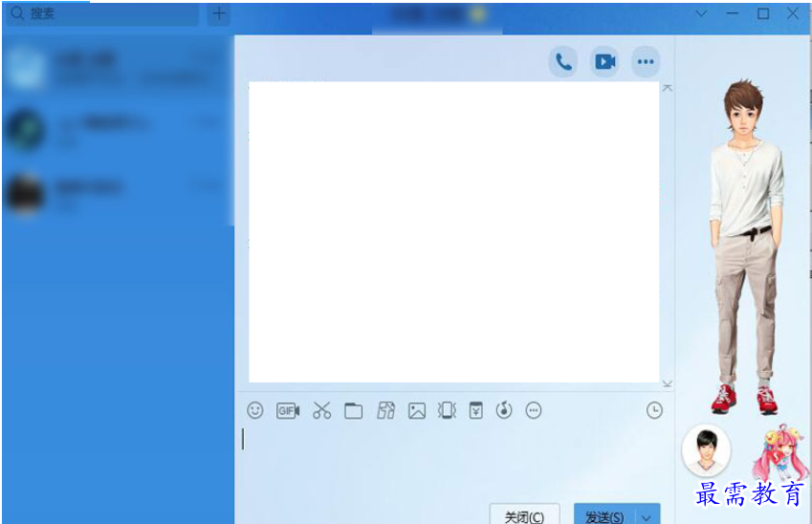Collapse chat area with the top arrow
The image size is (812, 524).
668,88
